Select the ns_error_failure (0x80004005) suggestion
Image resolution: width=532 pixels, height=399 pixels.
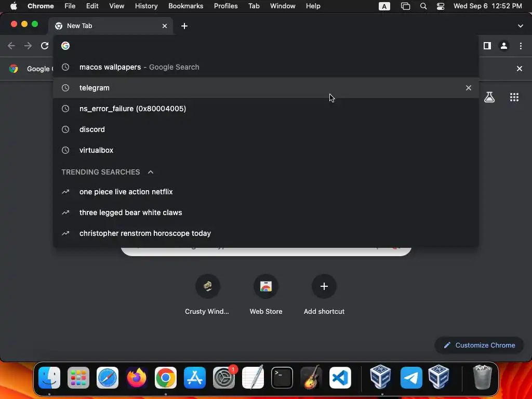click(266, 109)
